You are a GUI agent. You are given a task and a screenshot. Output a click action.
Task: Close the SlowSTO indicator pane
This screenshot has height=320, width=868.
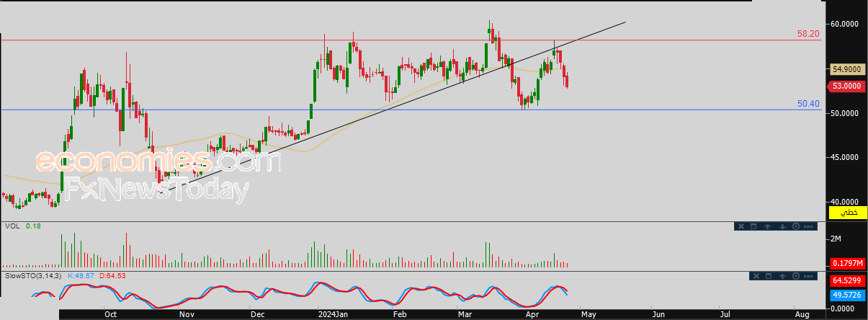[756, 276]
